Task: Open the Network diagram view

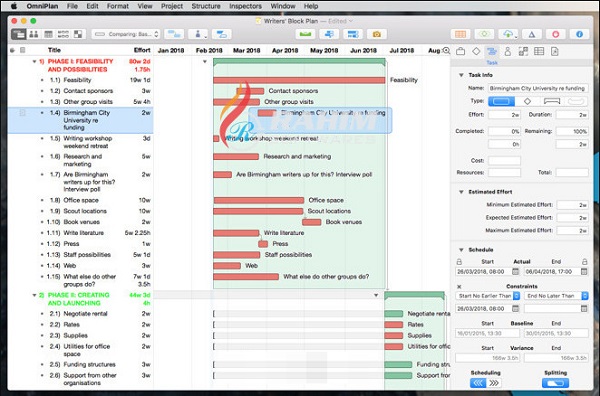Action: point(63,34)
